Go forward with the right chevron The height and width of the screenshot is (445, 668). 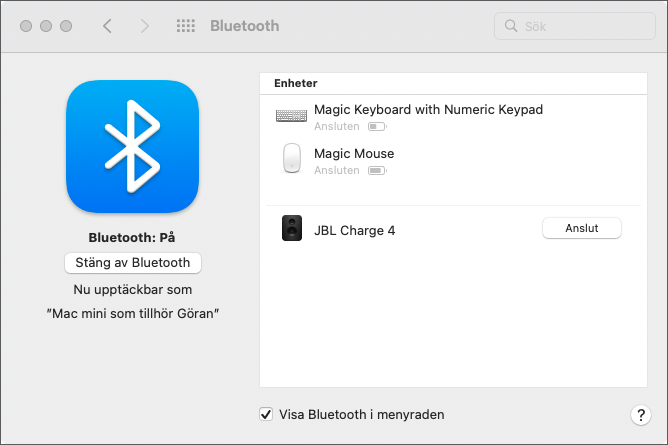(145, 26)
